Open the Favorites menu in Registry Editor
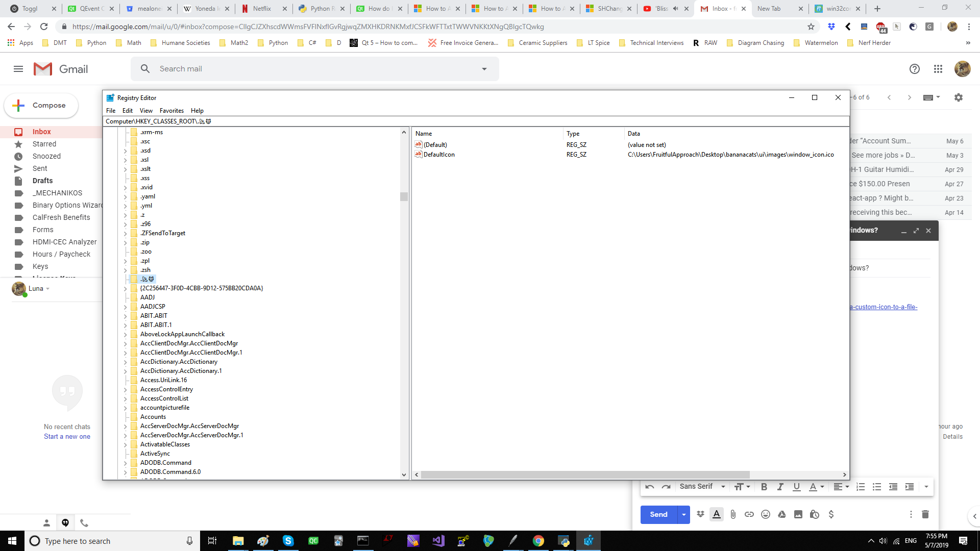Screen dimensions: 980x551 (171, 111)
